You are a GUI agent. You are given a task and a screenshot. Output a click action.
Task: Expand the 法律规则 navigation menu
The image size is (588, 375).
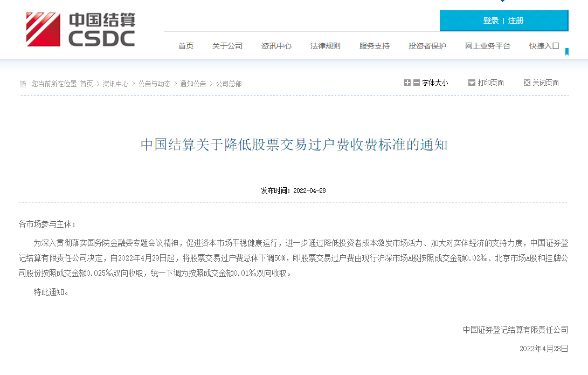pos(326,46)
